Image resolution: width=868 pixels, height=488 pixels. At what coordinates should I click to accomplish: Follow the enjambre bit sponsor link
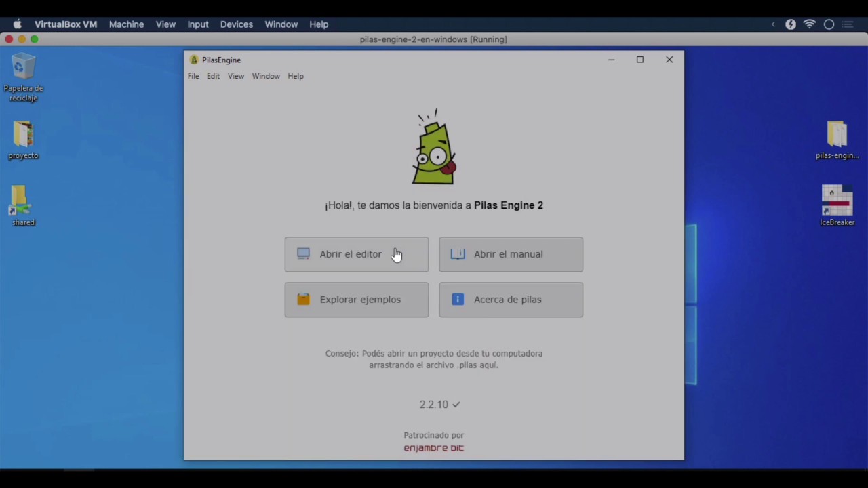pyautogui.click(x=434, y=448)
